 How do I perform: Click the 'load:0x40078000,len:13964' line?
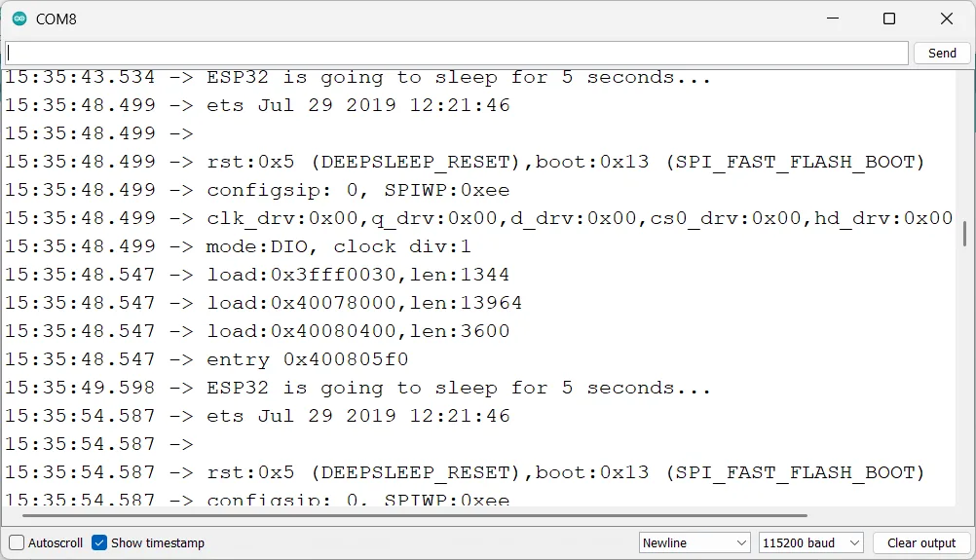(264, 303)
